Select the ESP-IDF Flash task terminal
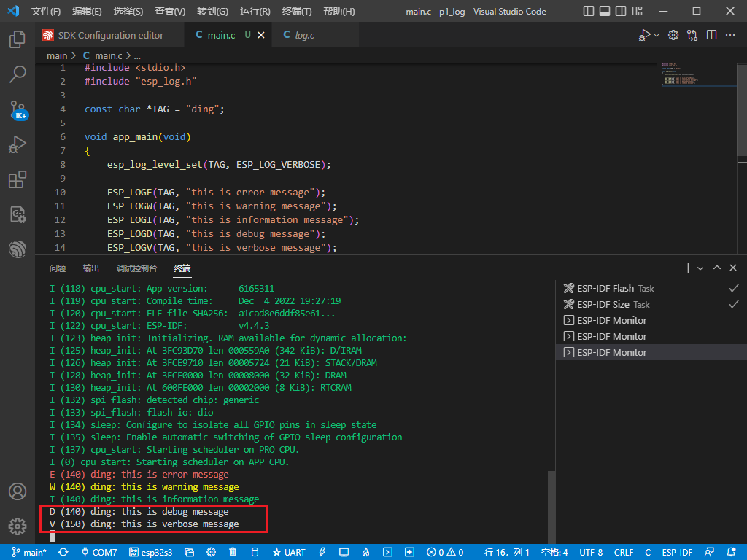The width and height of the screenshot is (747, 560). 605,289
